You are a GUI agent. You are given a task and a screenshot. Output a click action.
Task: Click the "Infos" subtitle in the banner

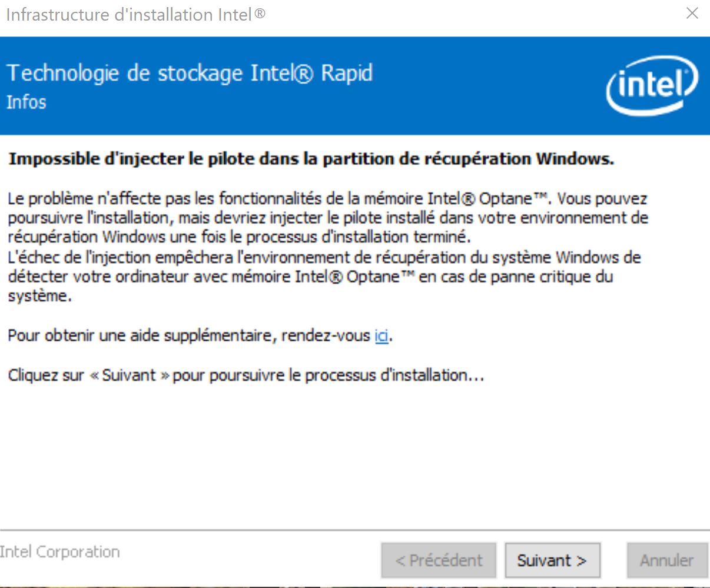pyautogui.click(x=26, y=102)
